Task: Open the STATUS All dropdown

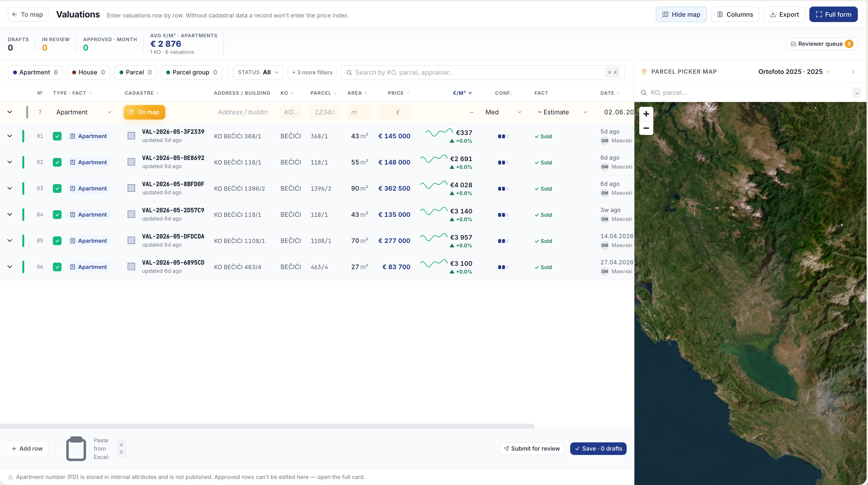Action: (x=258, y=72)
